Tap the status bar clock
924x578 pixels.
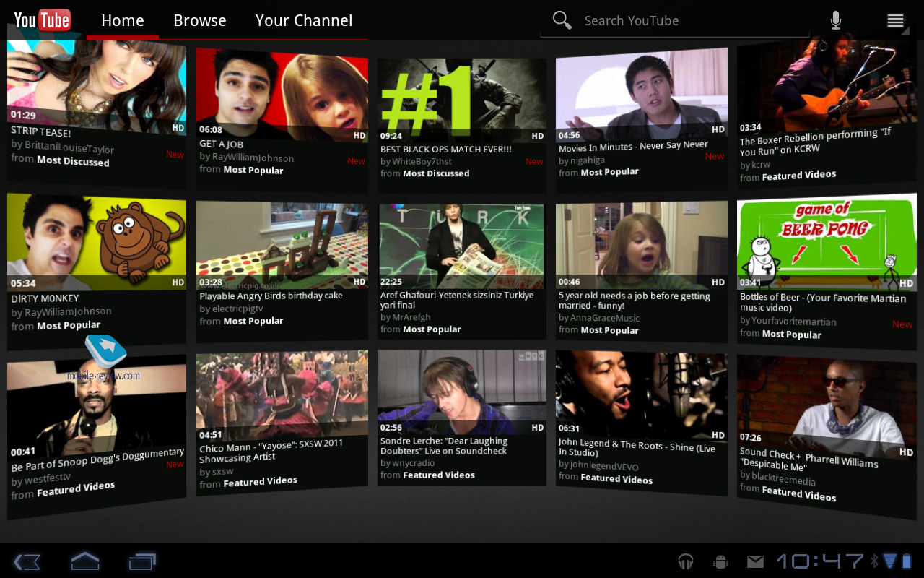[820, 561]
